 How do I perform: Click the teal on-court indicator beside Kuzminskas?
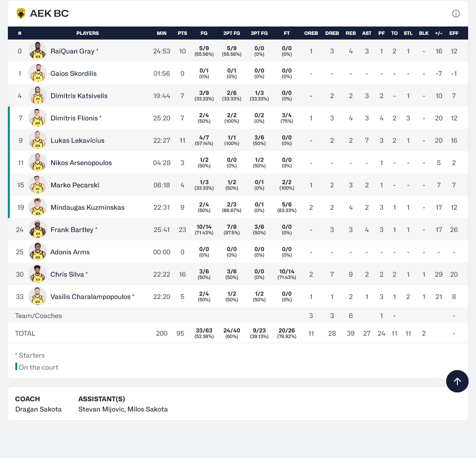pyautogui.click(x=8, y=207)
